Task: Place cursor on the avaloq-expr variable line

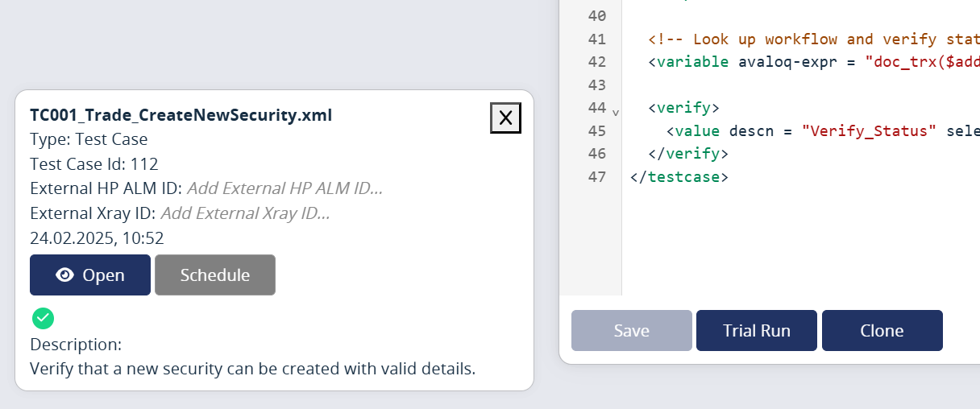Action: (814, 62)
